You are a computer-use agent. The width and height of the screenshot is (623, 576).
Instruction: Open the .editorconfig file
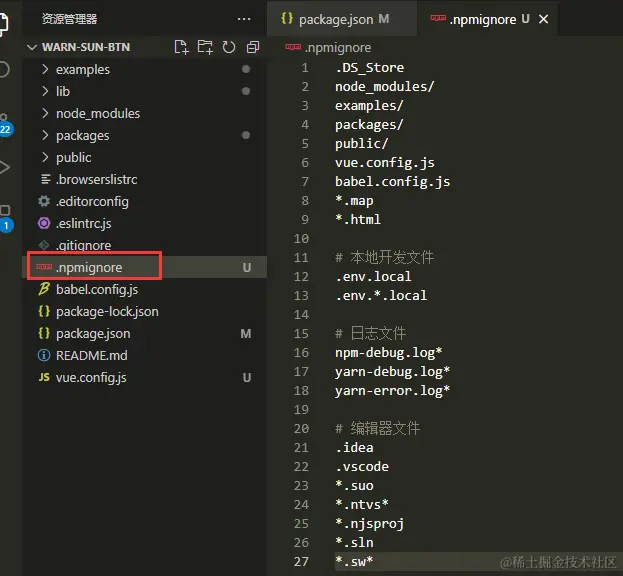point(145,201)
